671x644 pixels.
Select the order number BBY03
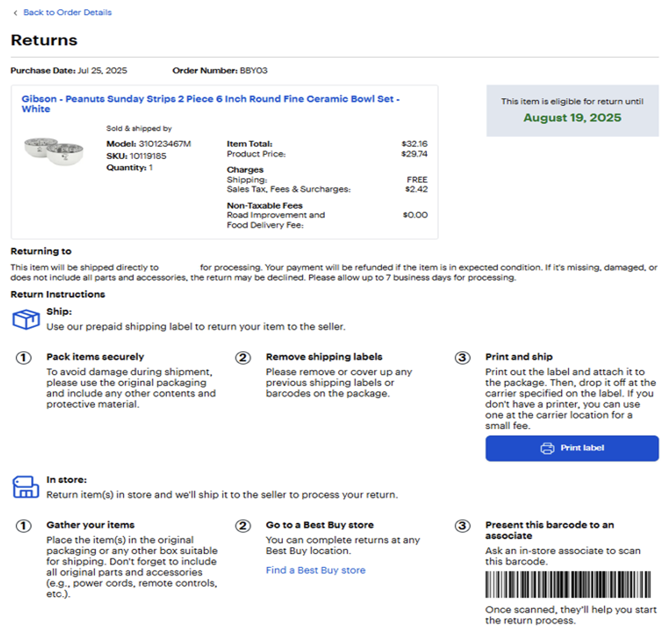coord(254,71)
